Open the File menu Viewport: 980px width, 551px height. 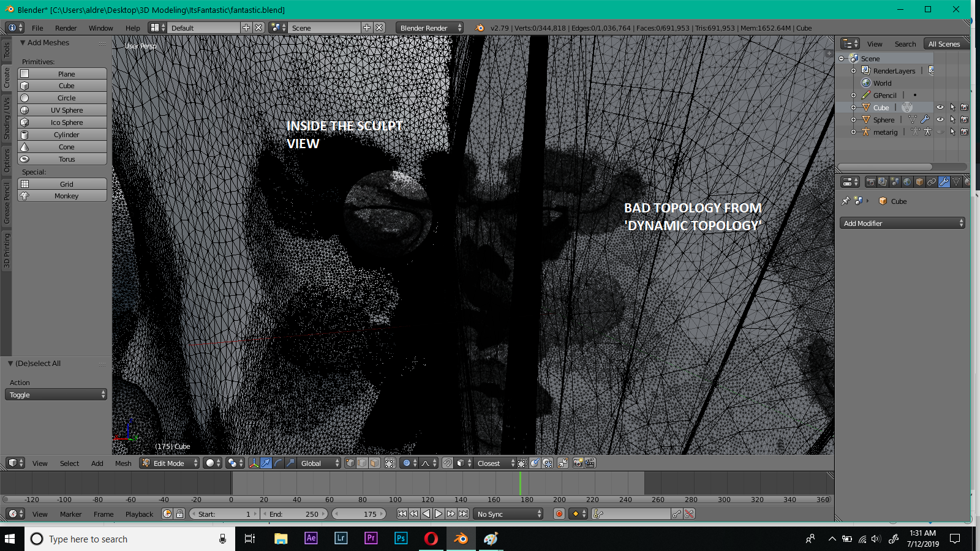[x=37, y=28]
